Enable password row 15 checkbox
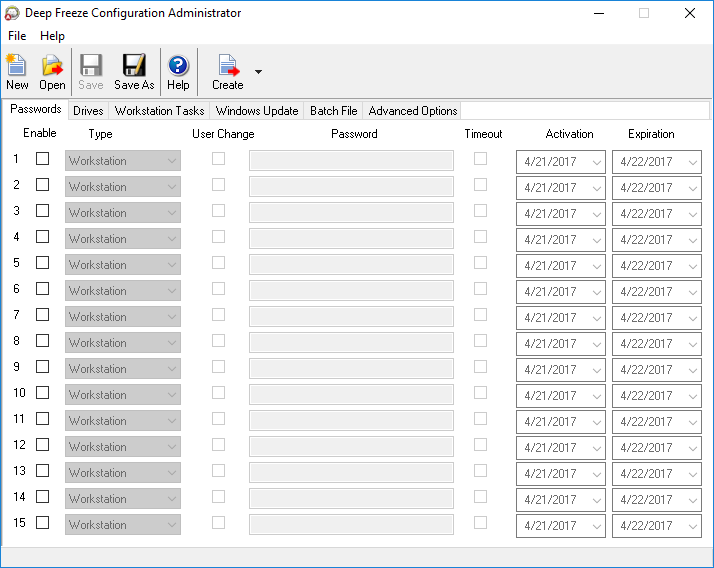 (x=42, y=522)
